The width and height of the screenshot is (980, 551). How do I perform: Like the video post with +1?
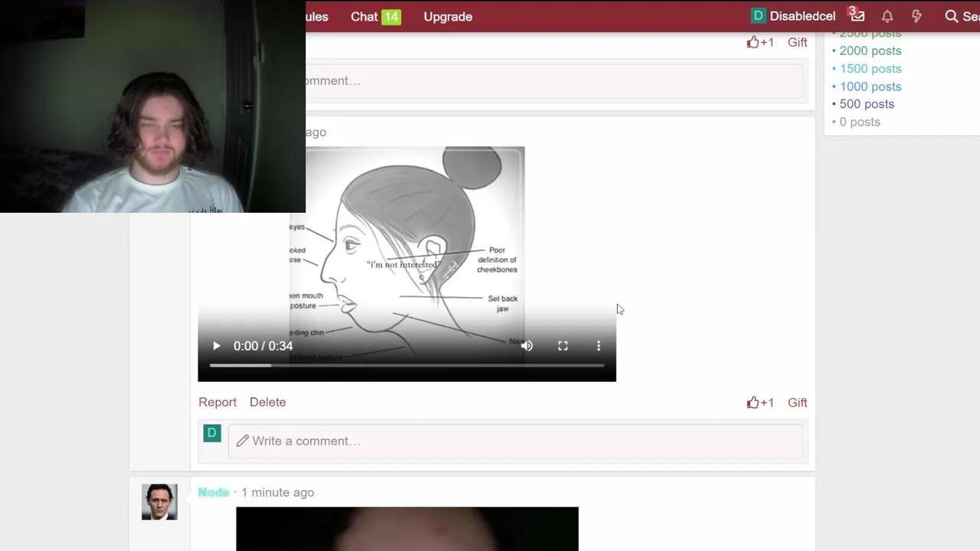point(760,403)
